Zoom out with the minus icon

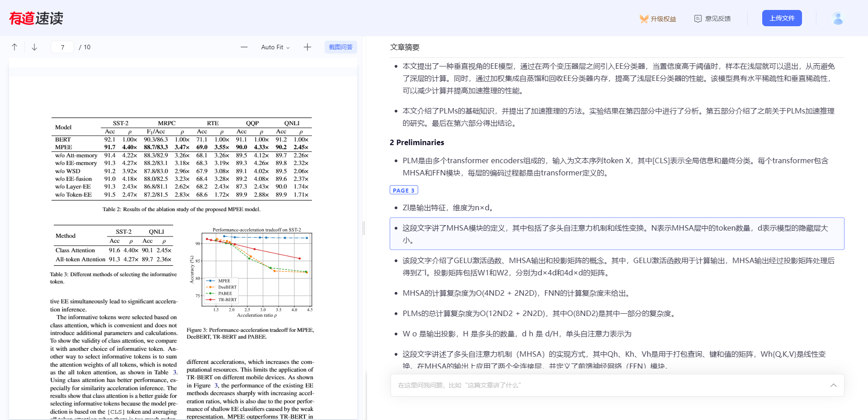pos(244,47)
